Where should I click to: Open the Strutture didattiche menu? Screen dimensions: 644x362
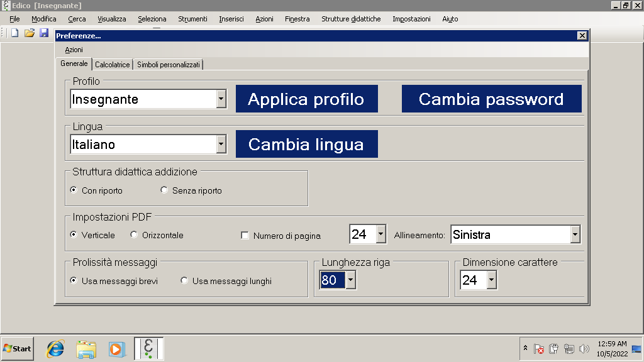tap(351, 19)
